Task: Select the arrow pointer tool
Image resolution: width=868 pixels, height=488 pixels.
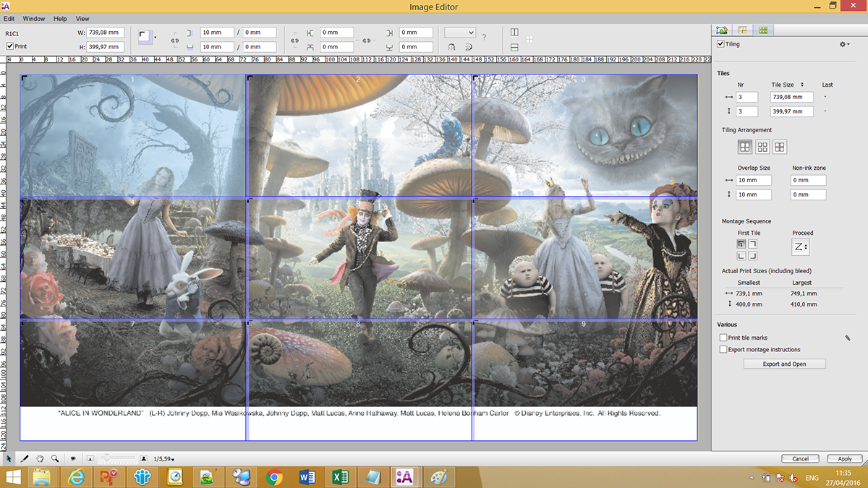Action: tap(9, 458)
